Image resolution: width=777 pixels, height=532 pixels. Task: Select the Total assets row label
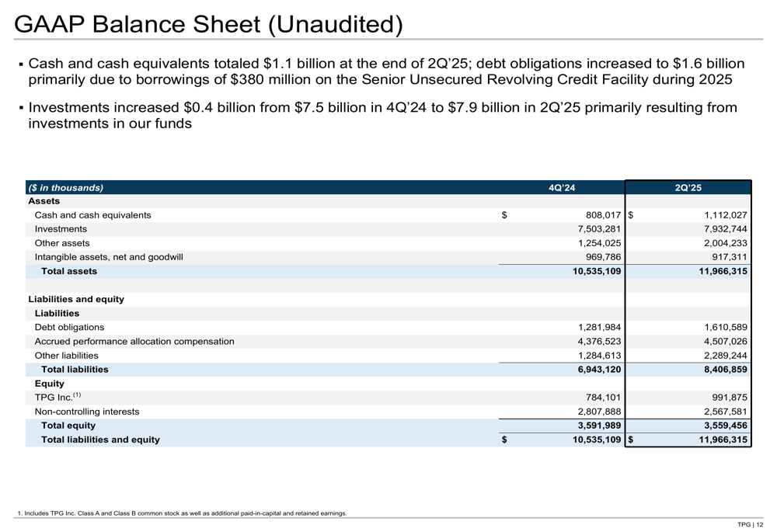pyautogui.click(x=69, y=271)
